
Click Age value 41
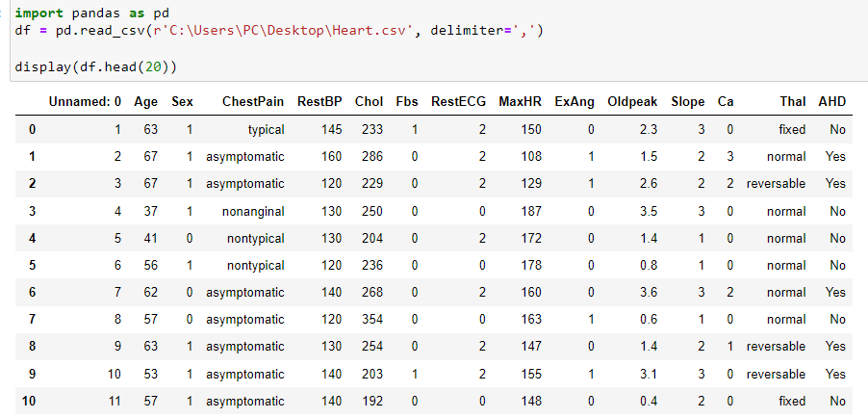[150, 239]
